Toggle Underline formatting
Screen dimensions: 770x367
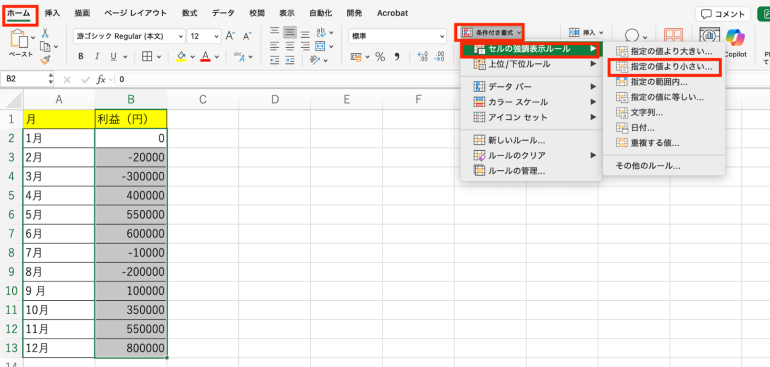coord(112,56)
